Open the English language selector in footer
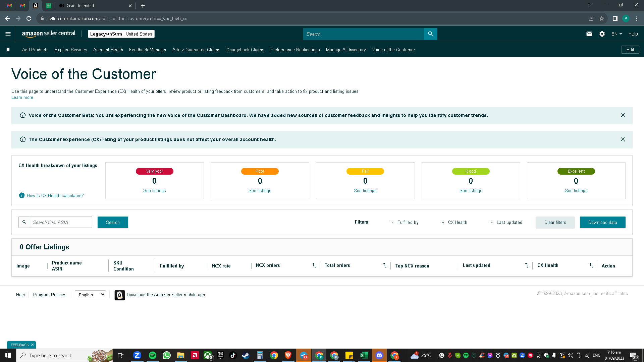This screenshot has height=362, width=644. tap(90, 295)
